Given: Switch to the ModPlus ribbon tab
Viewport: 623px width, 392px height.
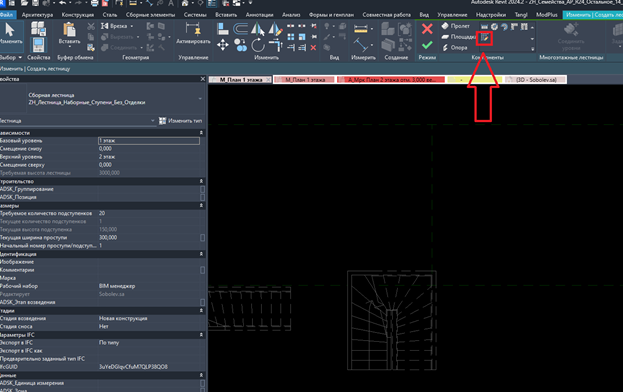Looking at the screenshot, I should (547, 15).
